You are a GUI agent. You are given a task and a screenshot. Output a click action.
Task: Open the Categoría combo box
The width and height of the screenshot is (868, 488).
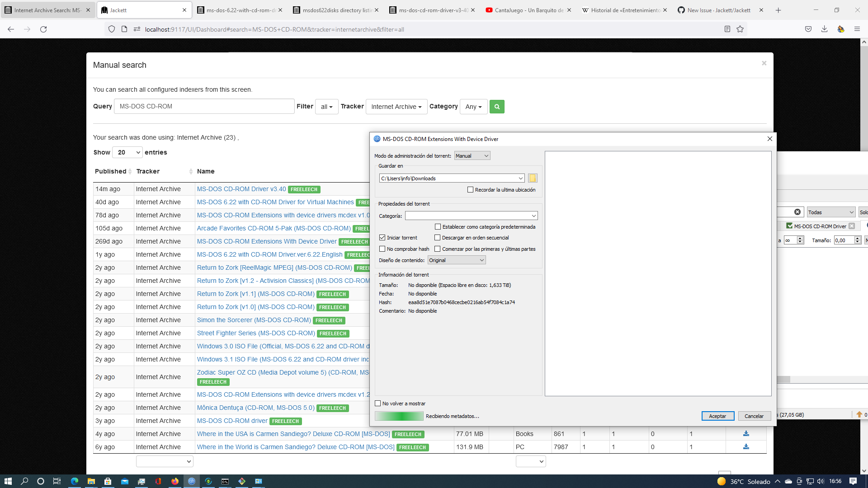[x=471, y=216]
